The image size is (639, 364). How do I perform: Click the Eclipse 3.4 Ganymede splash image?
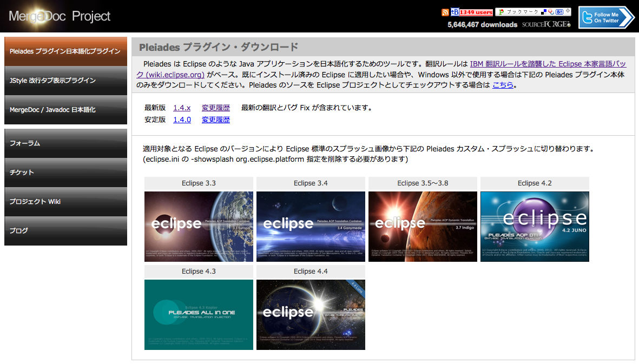311,227
